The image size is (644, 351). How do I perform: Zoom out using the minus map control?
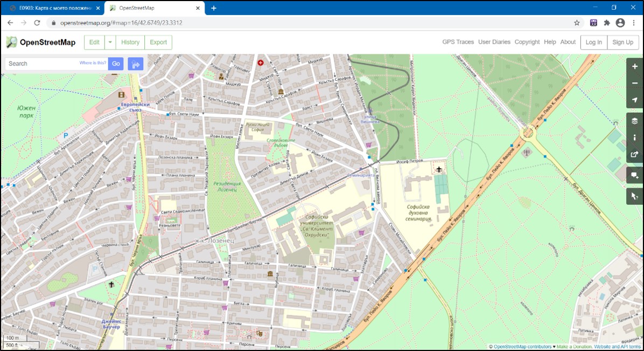click(634, 83)
